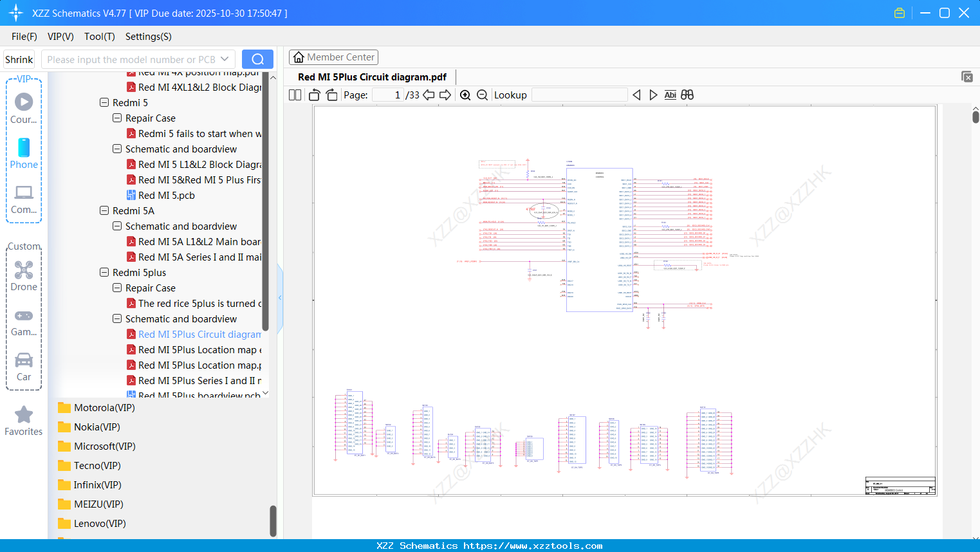Image resolution: width=980 pixels, height=552 pixels.
Task: Open Red MI 5Plus Circuit diagram file
Action: coord(194,335)
